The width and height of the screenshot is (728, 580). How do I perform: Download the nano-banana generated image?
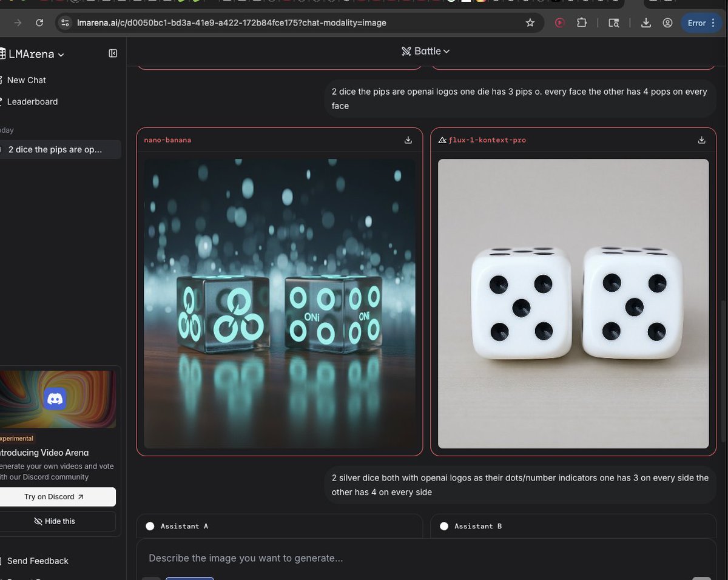click(408, 140)
